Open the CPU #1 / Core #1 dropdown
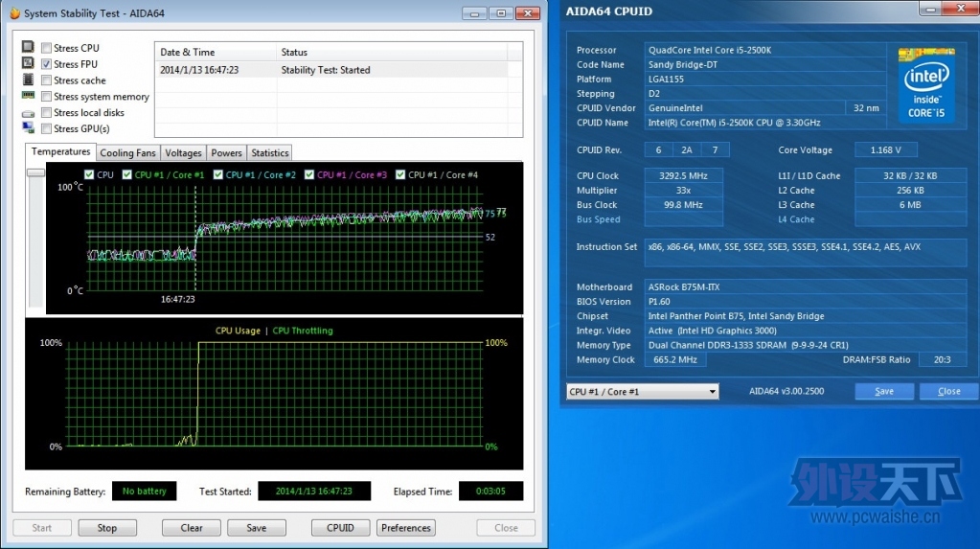980x549 pixels. [643, 392]
